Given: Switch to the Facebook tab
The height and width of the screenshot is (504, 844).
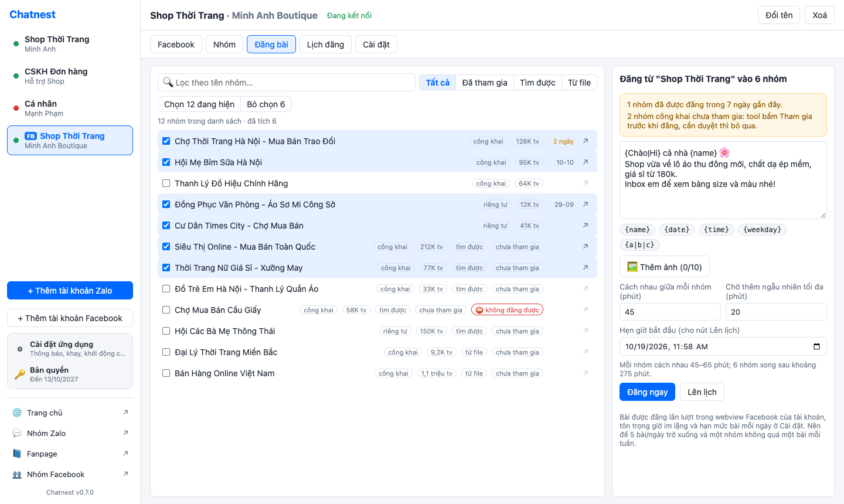Looking at the screenshot, I should click(x=176, y=45).
